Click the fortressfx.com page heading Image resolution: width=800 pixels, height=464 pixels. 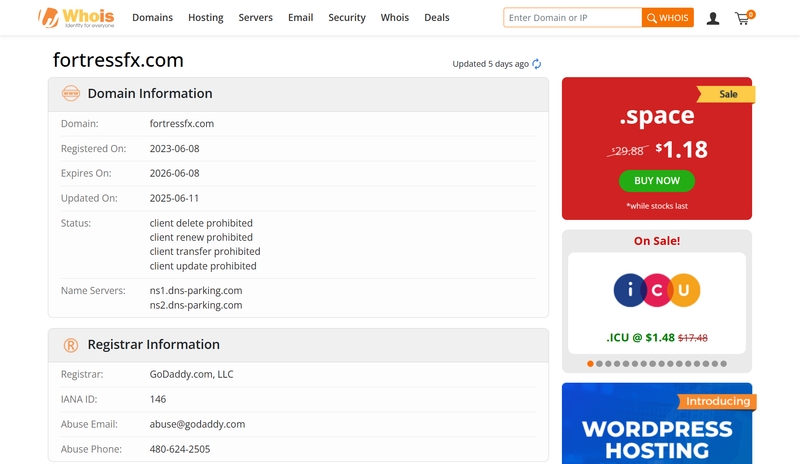tap(118, 60)
